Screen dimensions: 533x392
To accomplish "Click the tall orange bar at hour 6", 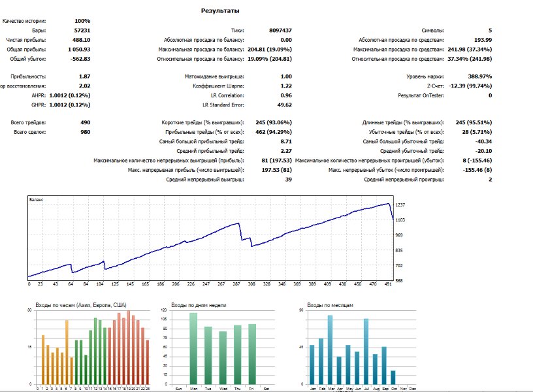I will [67, 352].
